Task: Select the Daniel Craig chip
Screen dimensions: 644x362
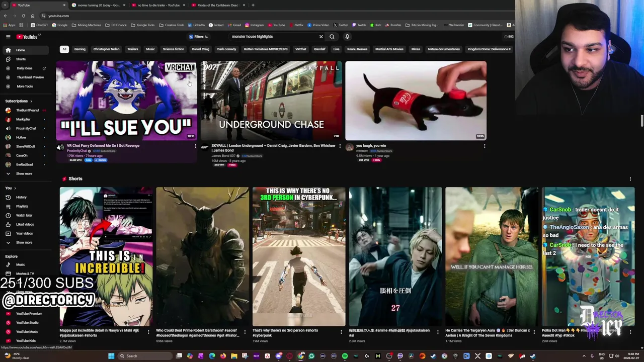Action: coord(200,49)
